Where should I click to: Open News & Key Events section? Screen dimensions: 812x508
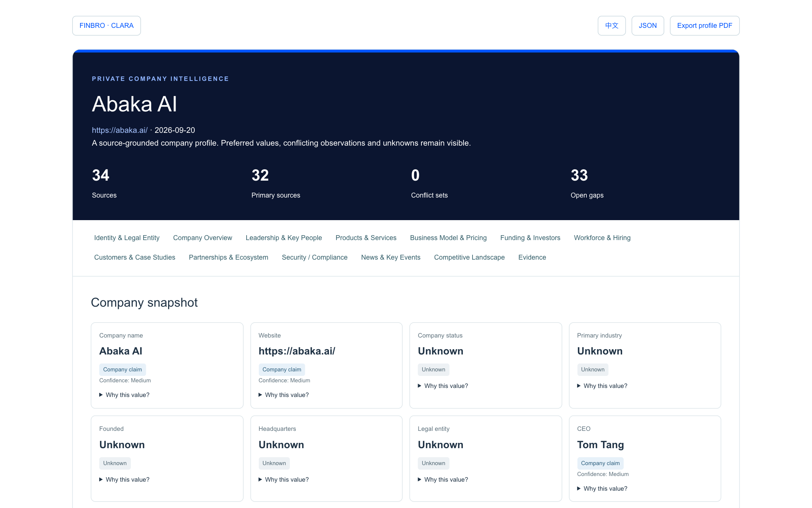point(391,257)
